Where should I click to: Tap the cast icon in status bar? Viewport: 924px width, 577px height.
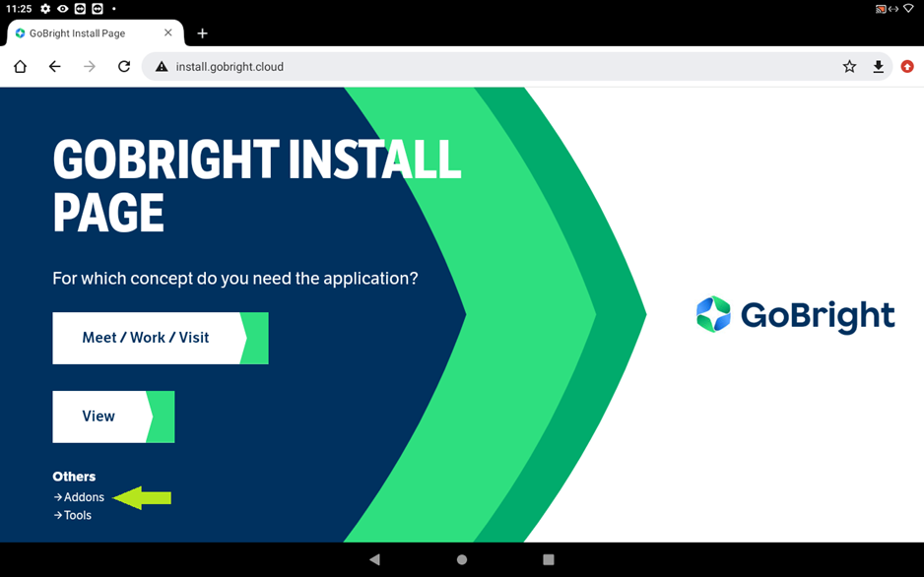[x=881, y=9]
